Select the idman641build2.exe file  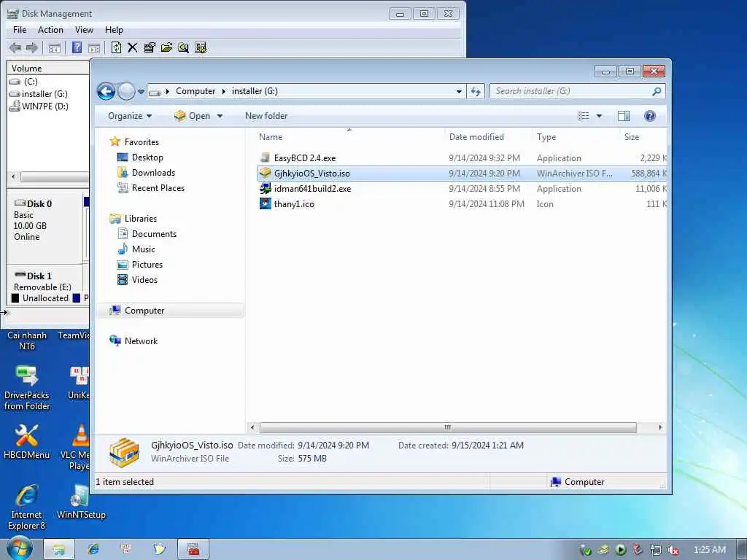461,189
